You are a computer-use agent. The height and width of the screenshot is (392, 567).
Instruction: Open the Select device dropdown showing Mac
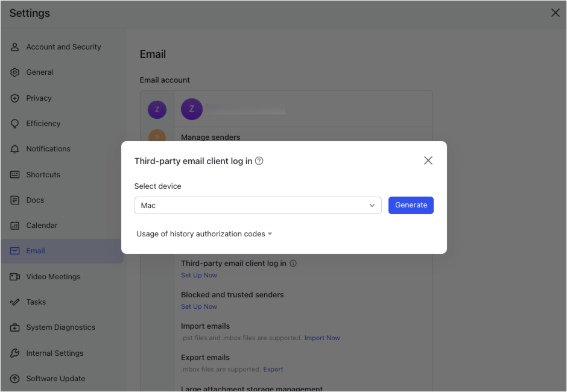[258, 206]
